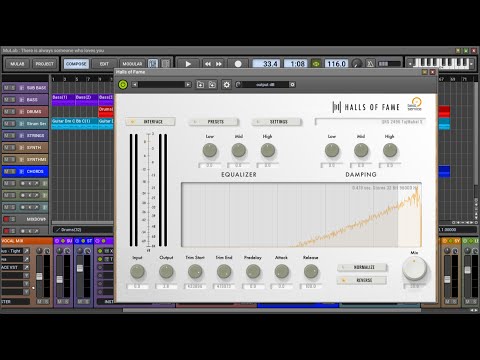
Task: Click the Play button in the MuLab transport
Action: tap(188, 64)
